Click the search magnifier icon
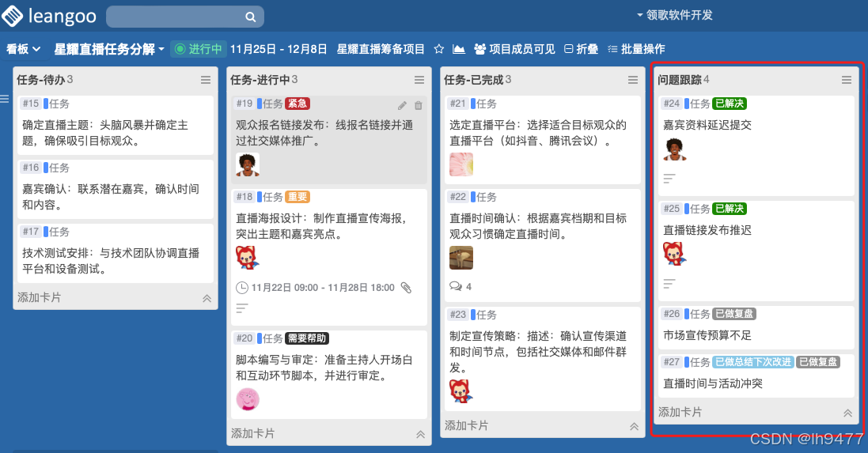 [251, 17]
